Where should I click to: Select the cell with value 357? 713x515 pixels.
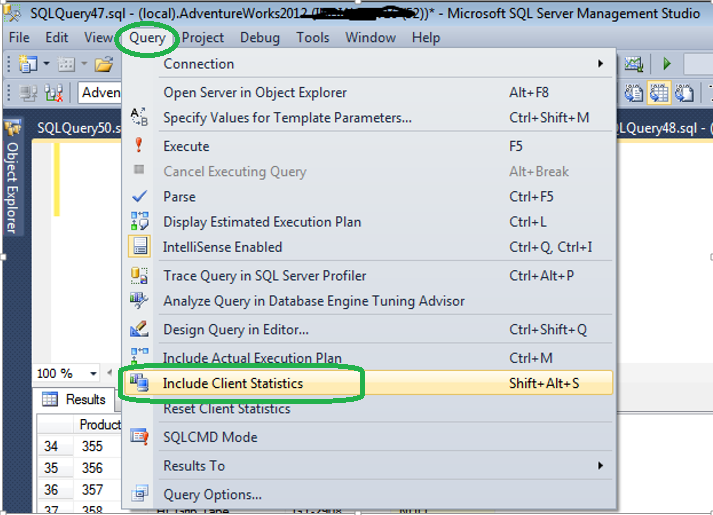coord(98,490)
